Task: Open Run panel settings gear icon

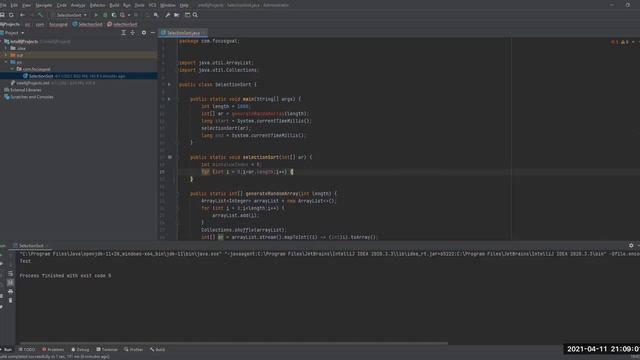Action: coord(631,245)
